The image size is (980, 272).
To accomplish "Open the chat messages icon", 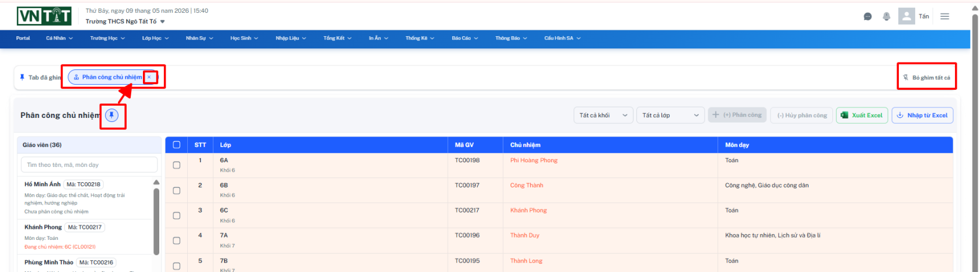I will tap(867, 16).
